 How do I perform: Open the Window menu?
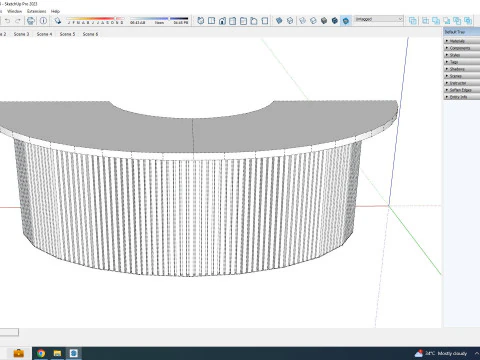coord(14,11)
